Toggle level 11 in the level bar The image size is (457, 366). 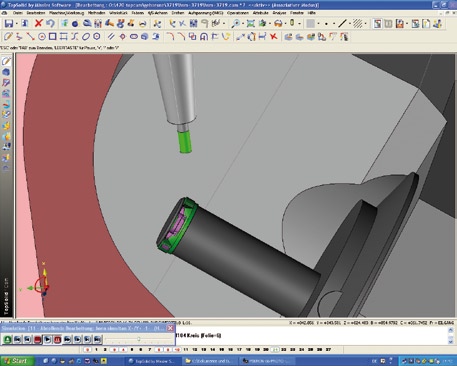186,350
